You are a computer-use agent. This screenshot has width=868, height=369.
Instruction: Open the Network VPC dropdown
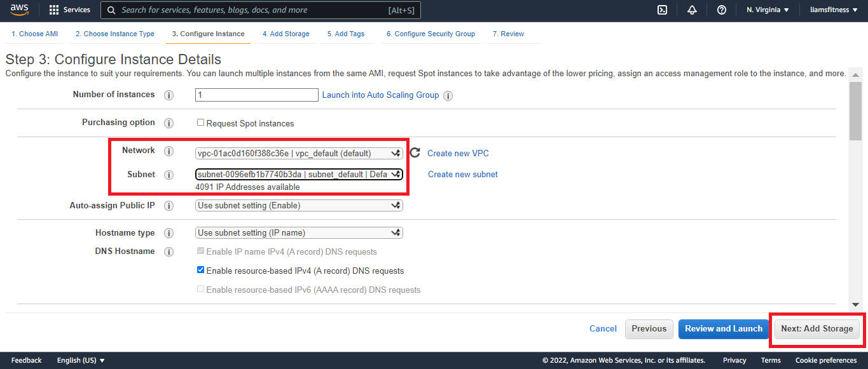(x=299, y=153)
